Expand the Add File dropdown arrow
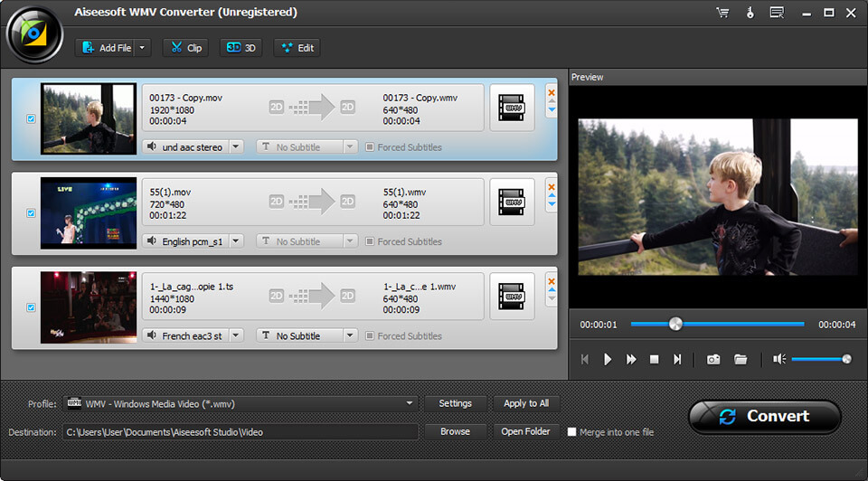 point(142,48)
